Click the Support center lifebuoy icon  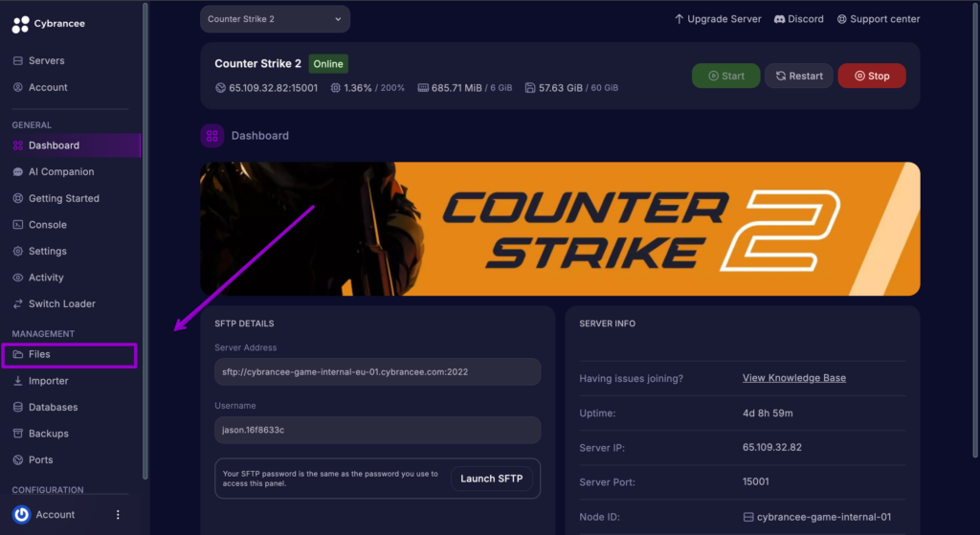click(842, 19)
